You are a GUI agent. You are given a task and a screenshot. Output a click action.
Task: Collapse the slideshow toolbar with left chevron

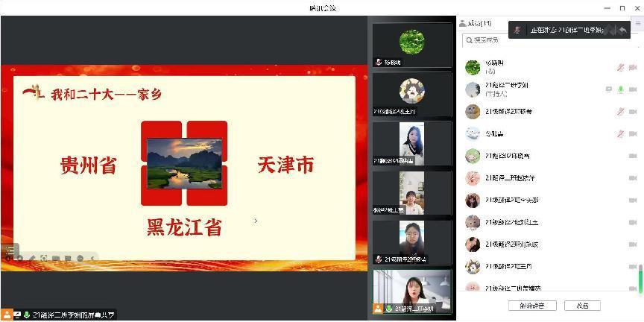pyautogui.click(x=92, y=258)
